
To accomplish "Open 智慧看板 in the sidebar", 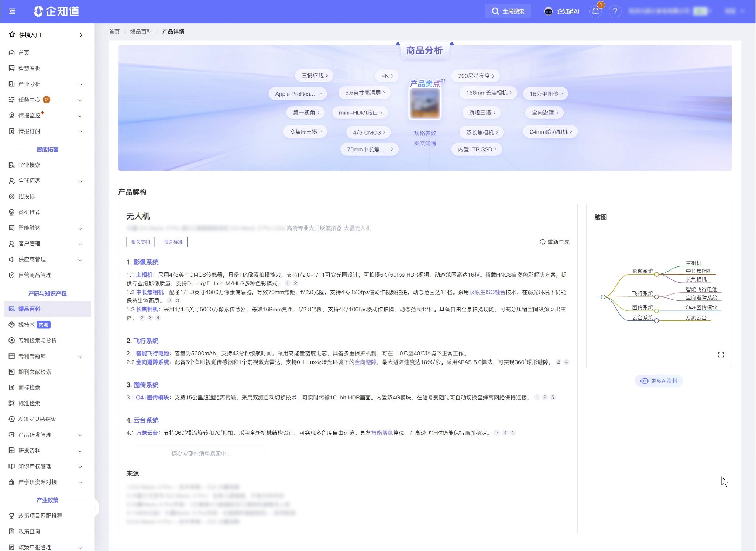I will pyautogui.click(x=30, y=68).
